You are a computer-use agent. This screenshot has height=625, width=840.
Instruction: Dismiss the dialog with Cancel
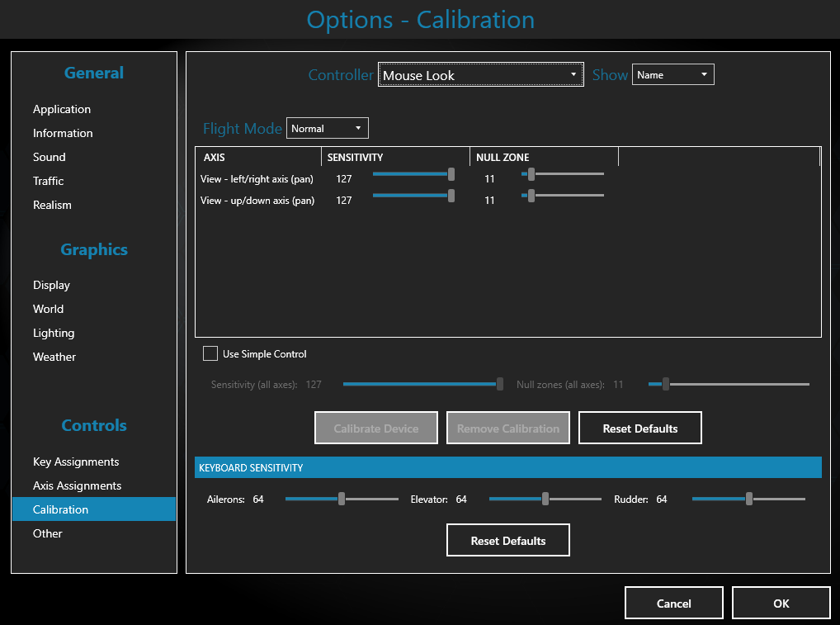tap(673, 603)
